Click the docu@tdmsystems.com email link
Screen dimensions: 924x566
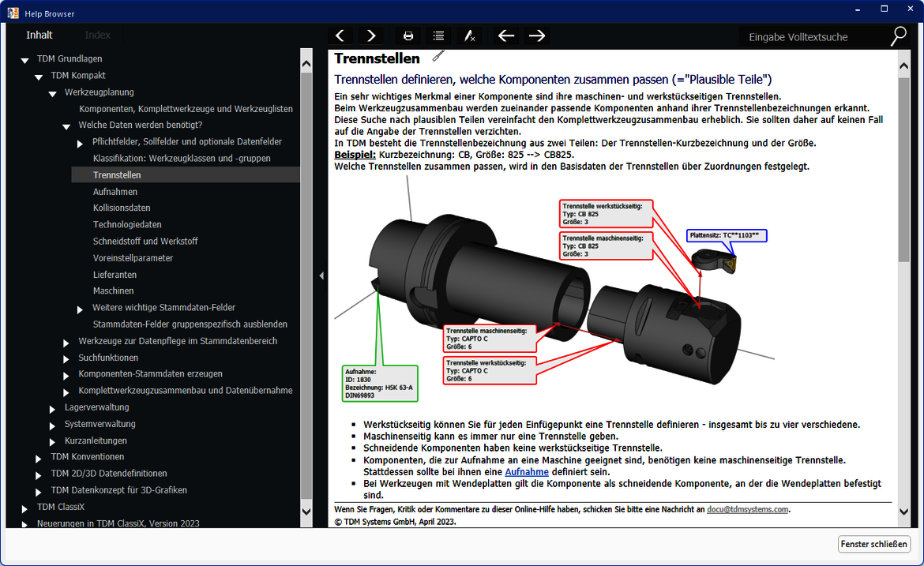[x=747, y=510]
